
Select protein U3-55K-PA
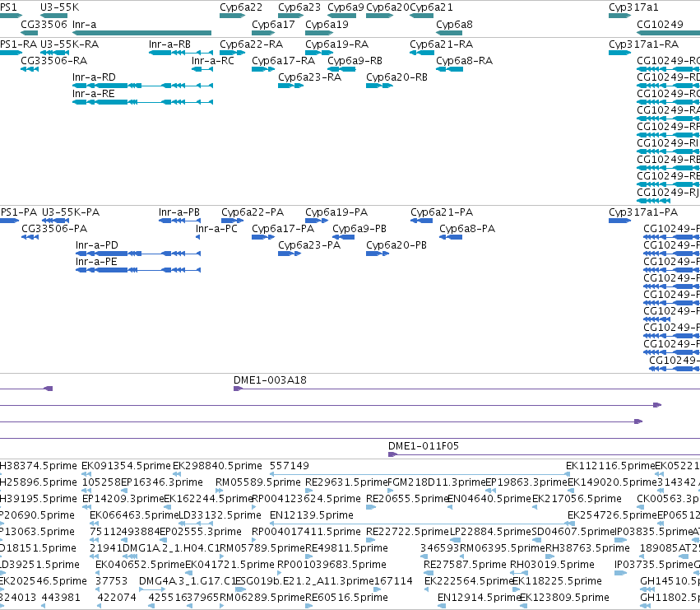click(71, 212)
